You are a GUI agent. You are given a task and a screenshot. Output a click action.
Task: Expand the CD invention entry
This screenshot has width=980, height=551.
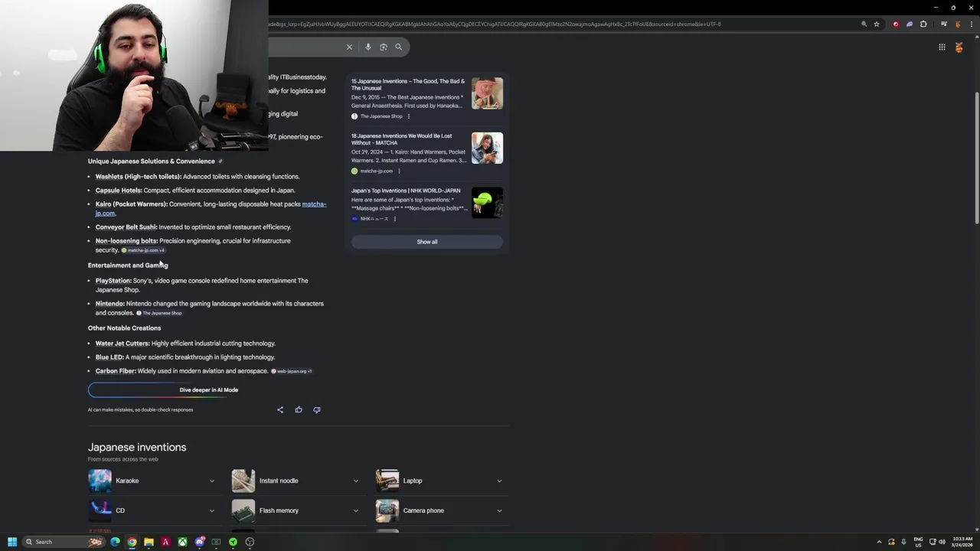pyautogui.click(x=212, y=510)
